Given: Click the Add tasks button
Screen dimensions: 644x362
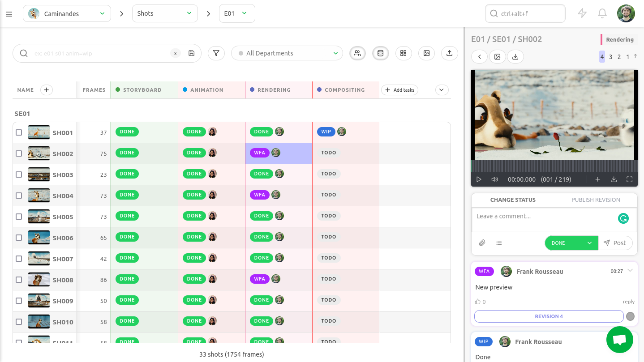Looking at the screenshot, I should point(399,90).
